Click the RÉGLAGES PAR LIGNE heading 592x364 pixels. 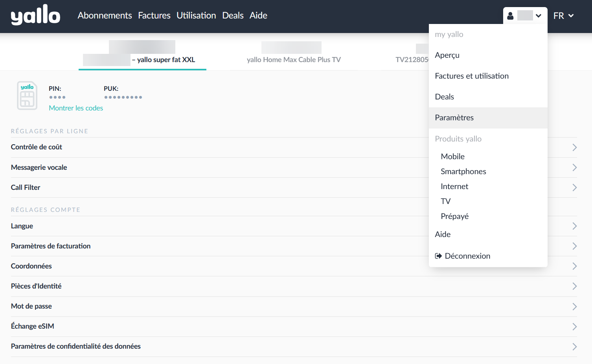[50, 131]
